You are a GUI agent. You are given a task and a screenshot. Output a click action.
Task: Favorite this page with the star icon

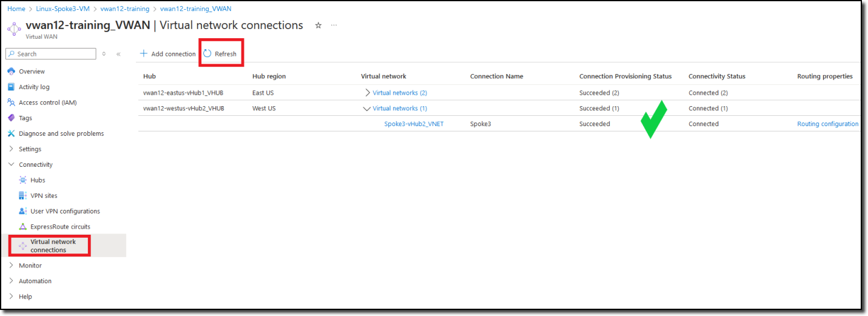pos(318,25)
